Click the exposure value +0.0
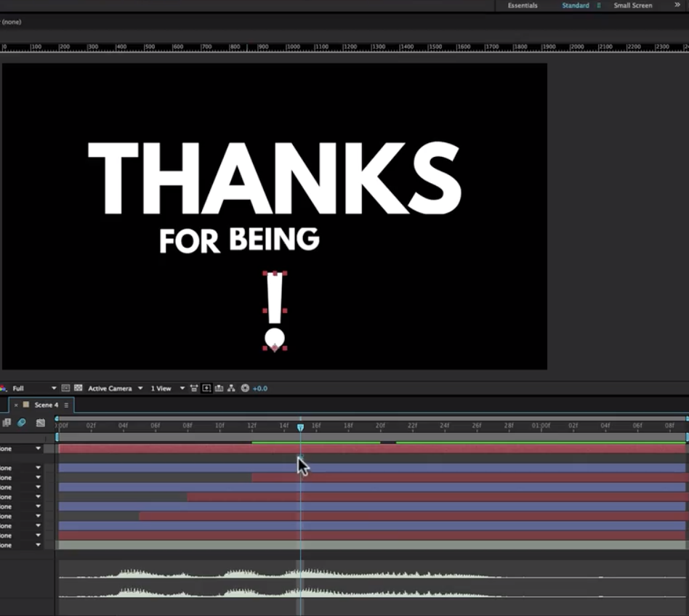The image size is (689, 616). tap(260, 389)
